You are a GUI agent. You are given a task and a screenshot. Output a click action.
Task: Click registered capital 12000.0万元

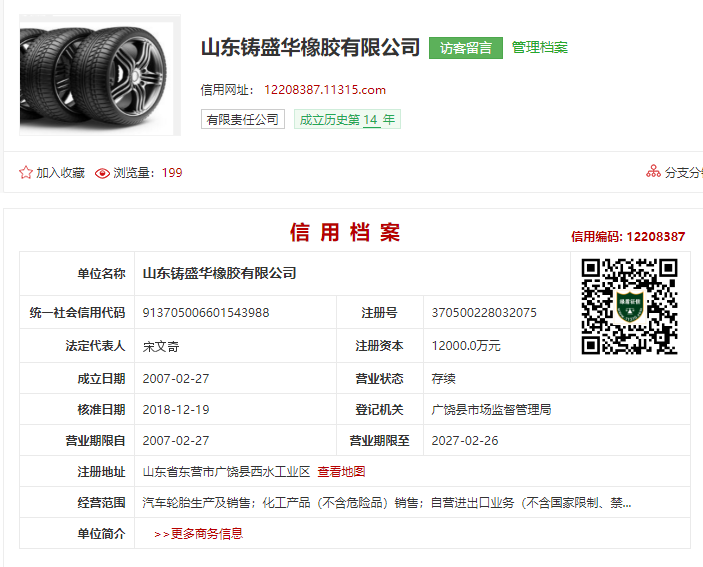tap(466, 346)
